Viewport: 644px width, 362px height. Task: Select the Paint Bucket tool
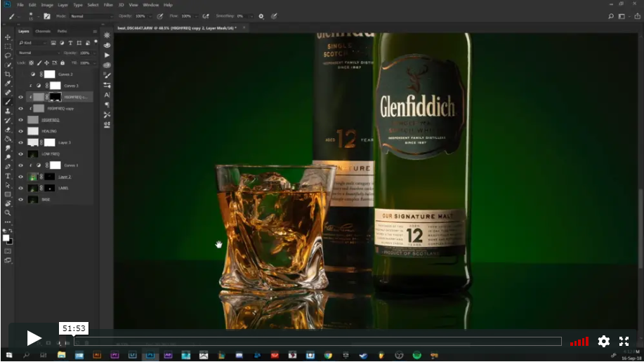tap(8, 139)
